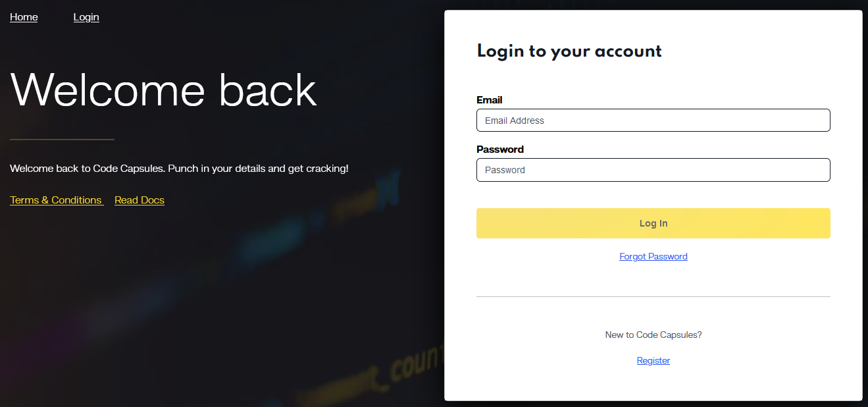Open the Forgot Password link

pyautogui.click(x=653, y=256)
